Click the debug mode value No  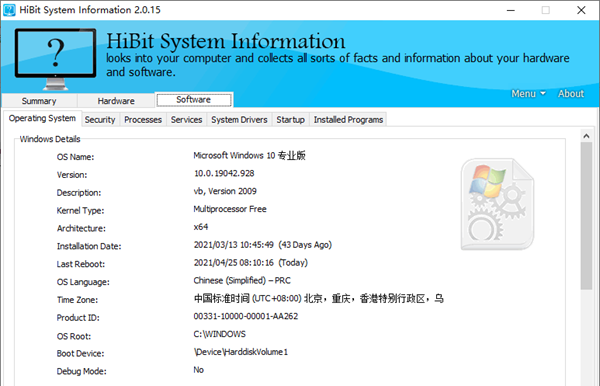pyautogui.click(x=199, y=370)
